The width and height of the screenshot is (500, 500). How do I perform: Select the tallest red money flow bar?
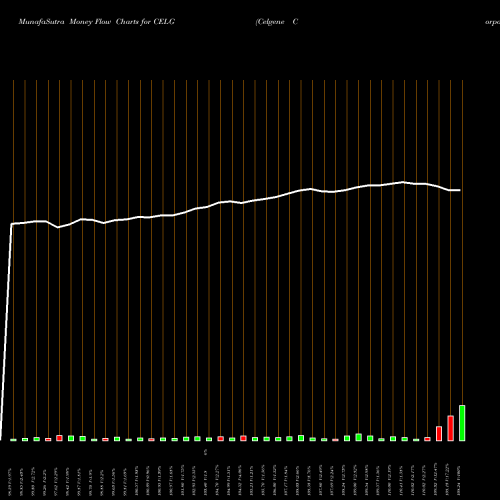(x=450, y=428)
